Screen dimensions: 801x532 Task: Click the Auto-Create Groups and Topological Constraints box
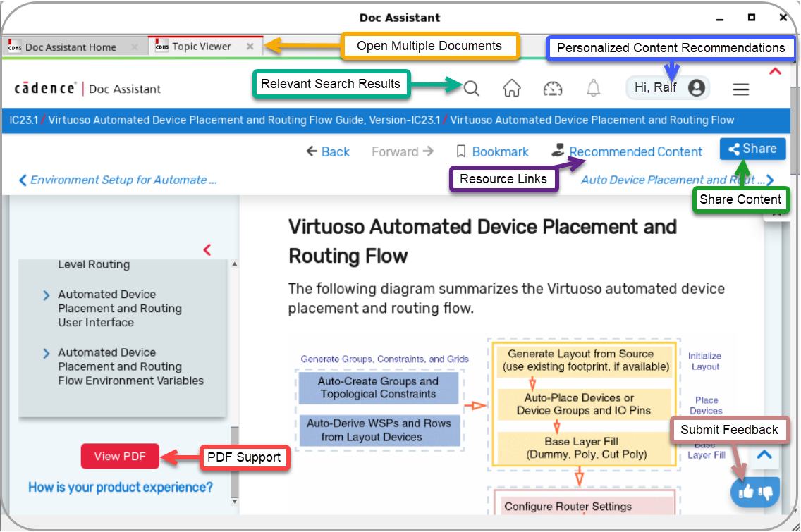pos(379,388)
